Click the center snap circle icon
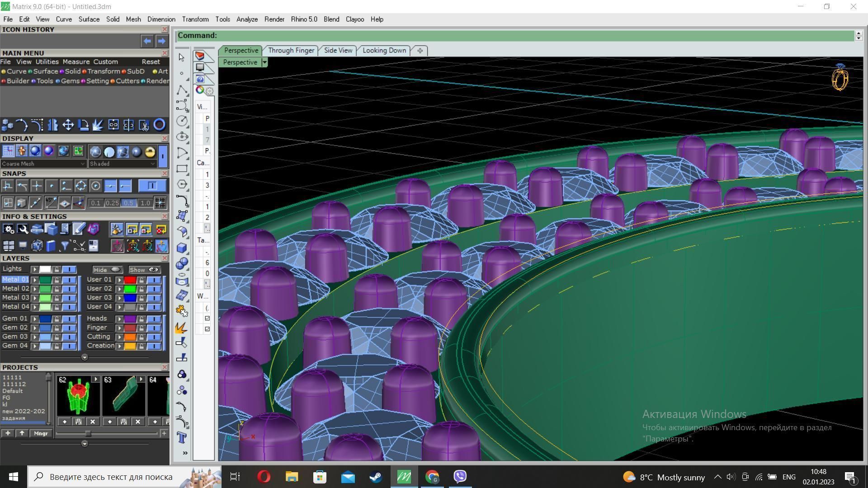868x488 pixels. pyautogui.click(x=95, y=186)
